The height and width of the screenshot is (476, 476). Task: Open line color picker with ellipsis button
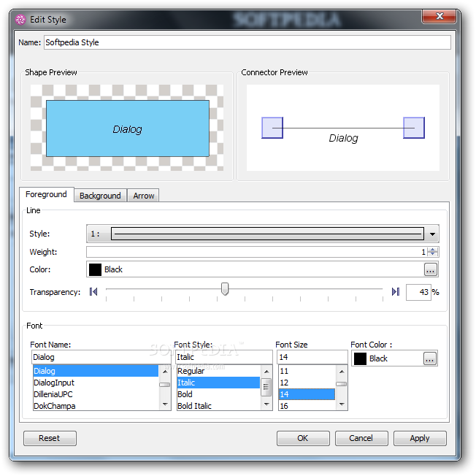point(431,269)
